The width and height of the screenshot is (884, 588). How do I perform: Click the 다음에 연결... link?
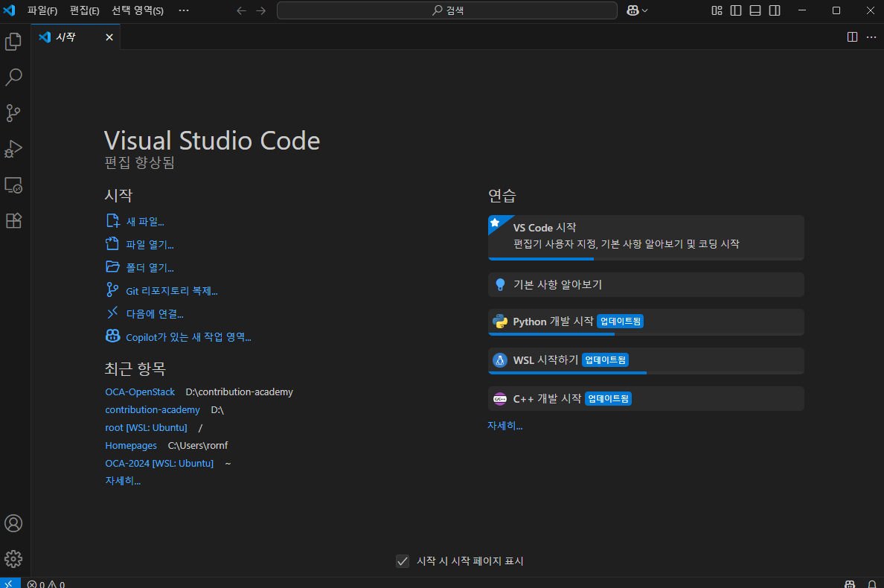155,314
